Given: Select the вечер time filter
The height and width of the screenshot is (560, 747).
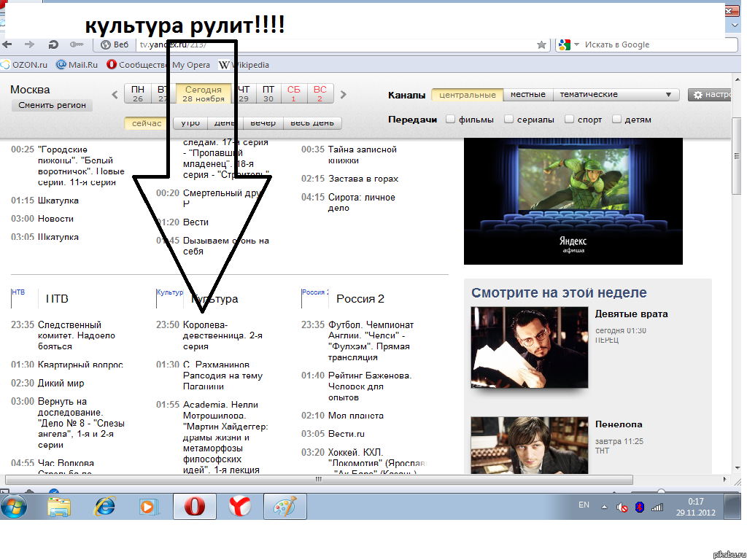Looking at the screenshot, I should (x=263, y=122).
